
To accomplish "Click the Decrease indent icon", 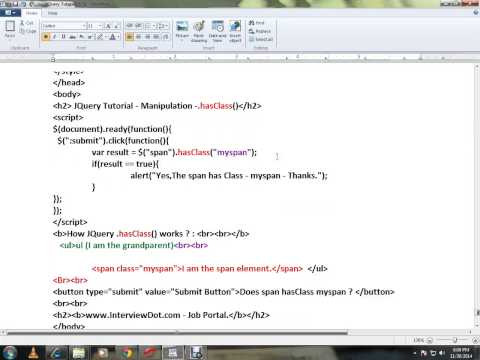I will coord(130,26).
